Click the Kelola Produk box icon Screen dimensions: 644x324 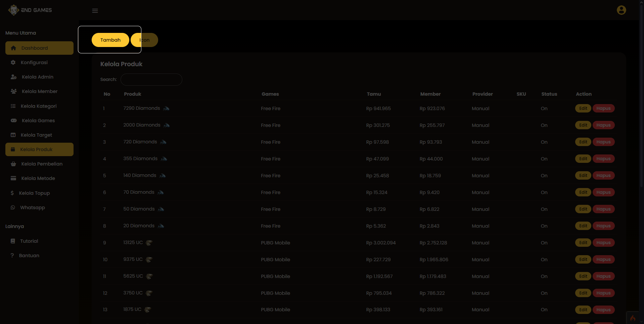13,149
